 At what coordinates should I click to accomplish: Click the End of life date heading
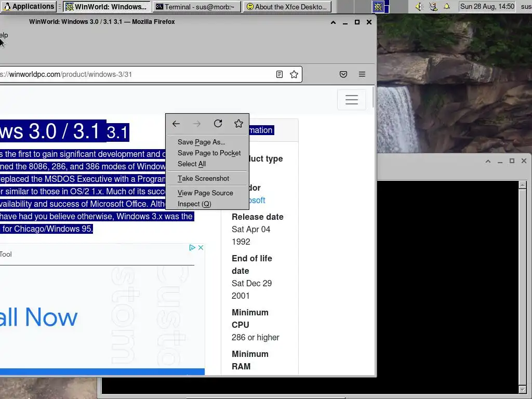(x=252, y=264)
